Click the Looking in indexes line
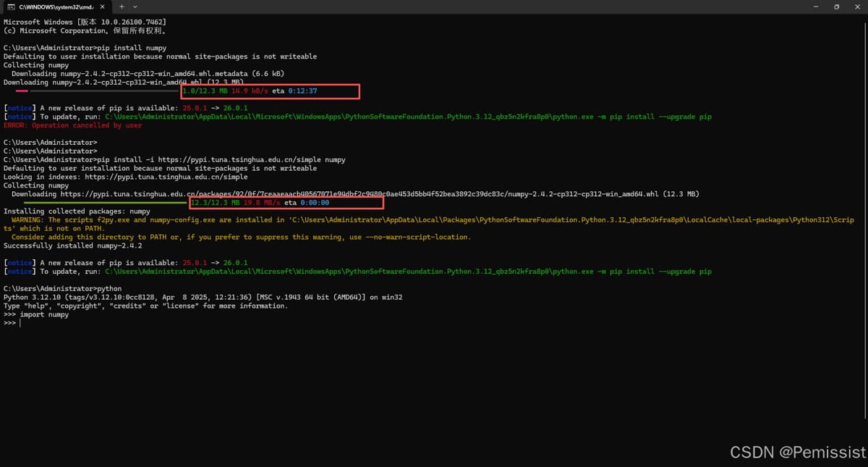 [125, 177]
